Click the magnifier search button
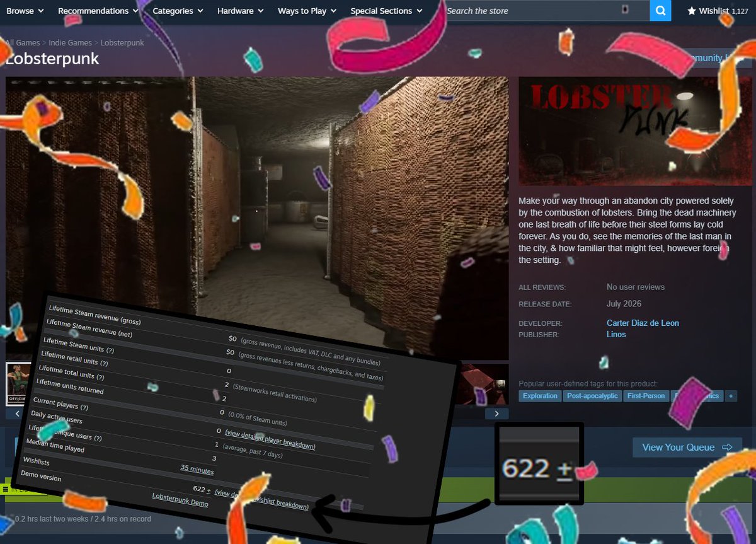The width and height of the screenshot is (756, 544). 660,11
